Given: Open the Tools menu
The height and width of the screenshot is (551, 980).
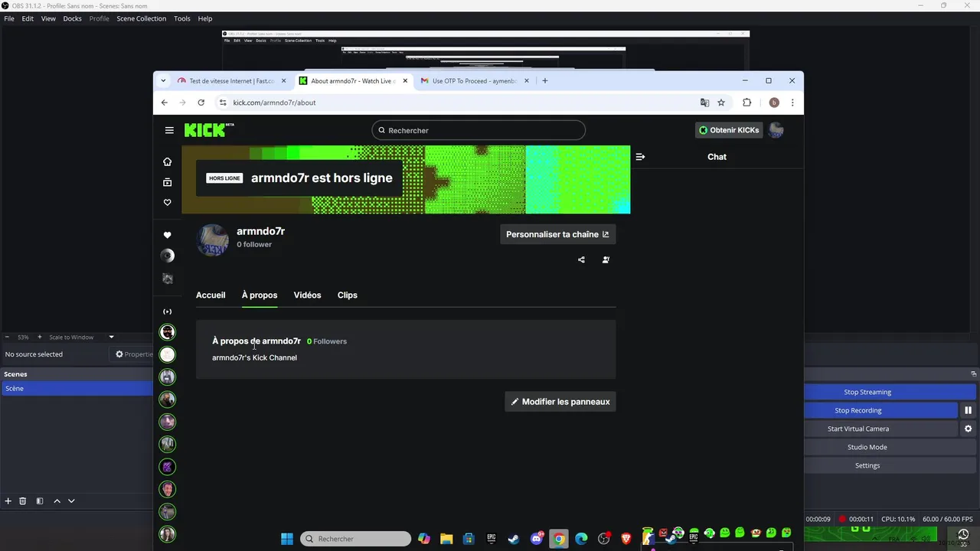Looking at the screenshot, I should [x=182, y=18].
